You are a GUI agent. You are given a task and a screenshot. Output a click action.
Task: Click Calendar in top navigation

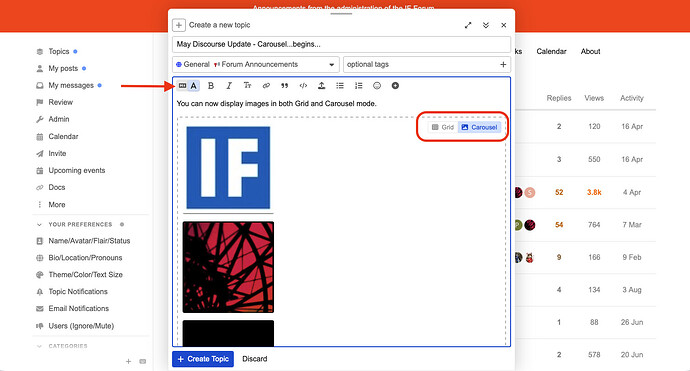point(551,51)
